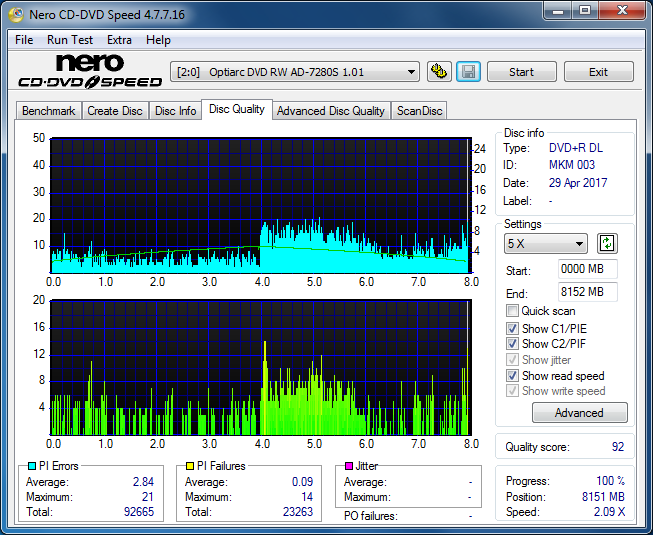Click the End position field 8152 MB
The height and width of the screenshot is (535, 653).
coord(587,292)
